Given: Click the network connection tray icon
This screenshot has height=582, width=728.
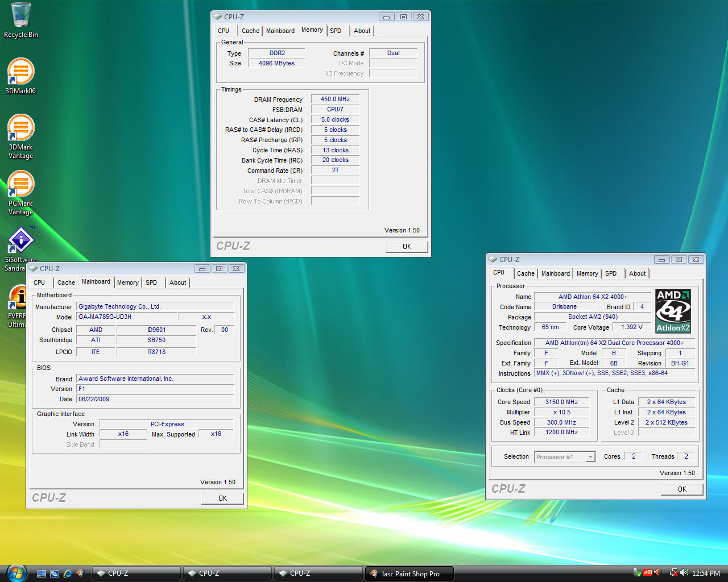Looking at the screenshot, I should (673, 573).
